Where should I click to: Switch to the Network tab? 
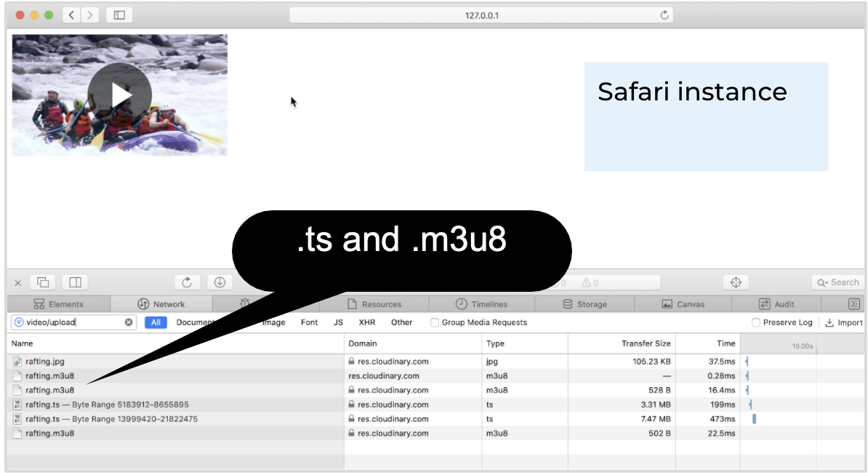pyautogui.click(x=161, y=303)
